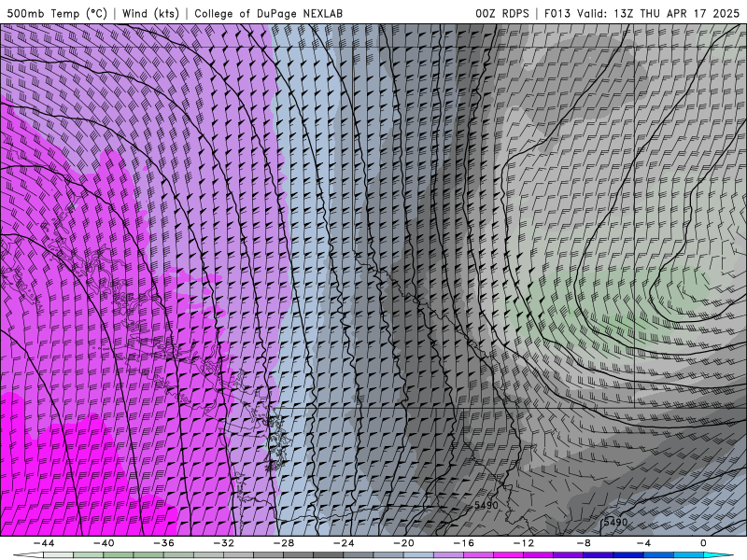Click the -36 color bar label
Image resolution: width=747 pixels, height=560 pixels.
pyautogui.click(x=163, y=543)
